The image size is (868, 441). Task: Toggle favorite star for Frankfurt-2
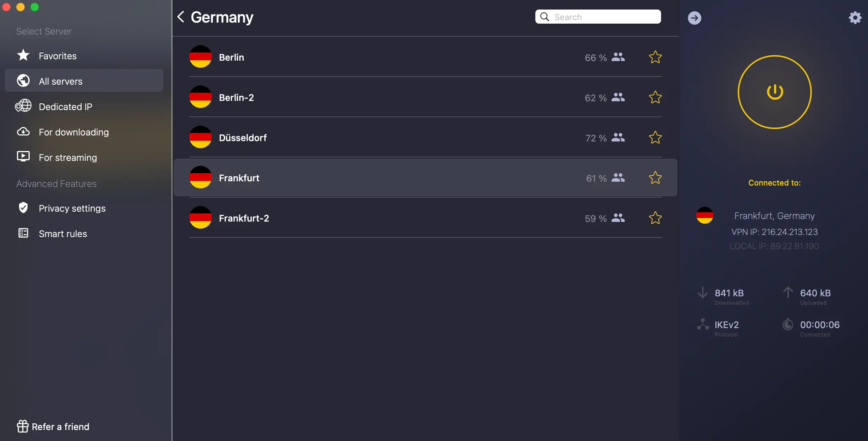pyautogui.click(x=655, y=218)
